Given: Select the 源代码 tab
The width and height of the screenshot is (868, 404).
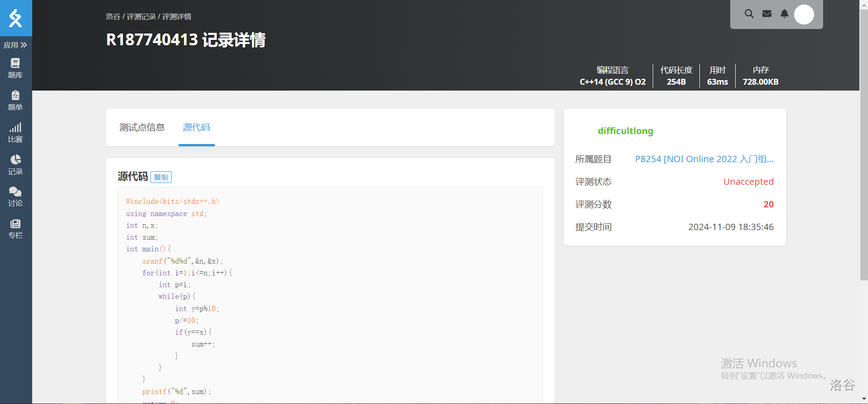Looking at the screenshot, I should 196,128.
